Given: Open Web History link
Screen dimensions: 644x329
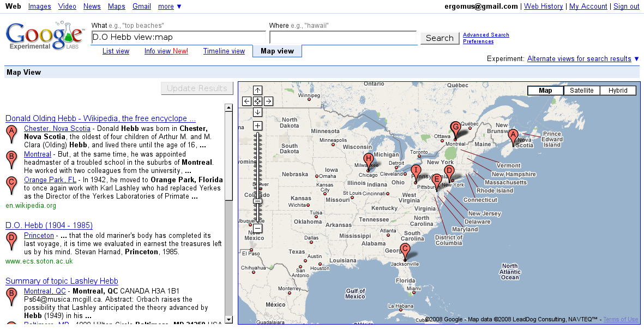Looking at the screenshot, I should click(x=543, y=6).
